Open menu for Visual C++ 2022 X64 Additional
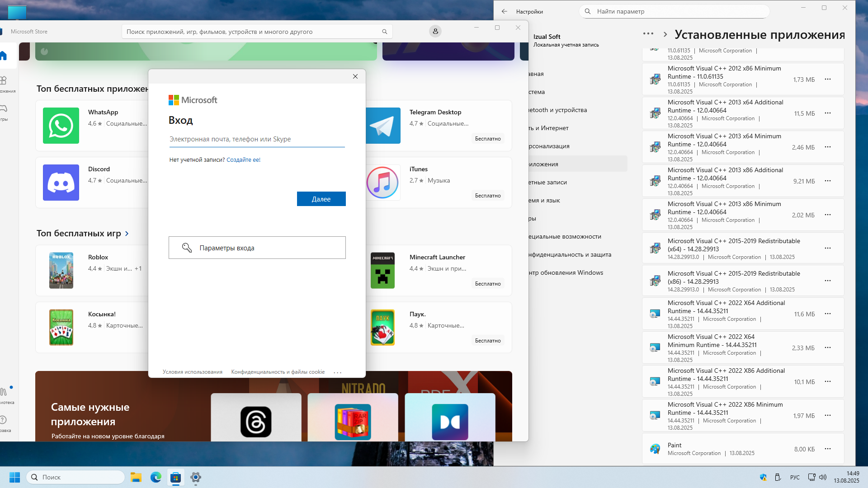 [827, 314]
